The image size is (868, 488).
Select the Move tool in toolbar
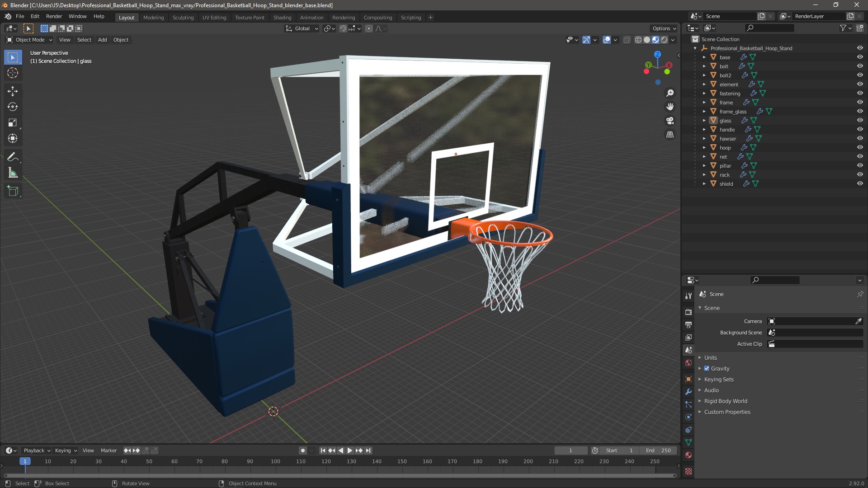[13, 90]
